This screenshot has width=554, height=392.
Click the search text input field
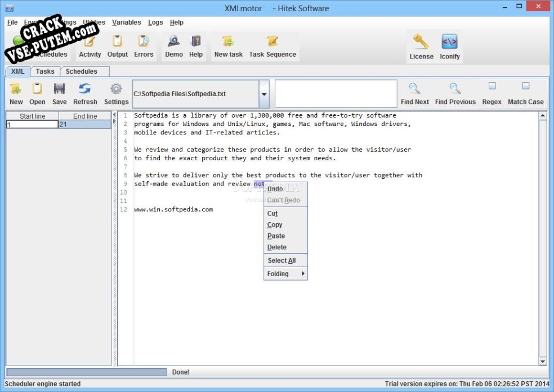coord(336,94)
